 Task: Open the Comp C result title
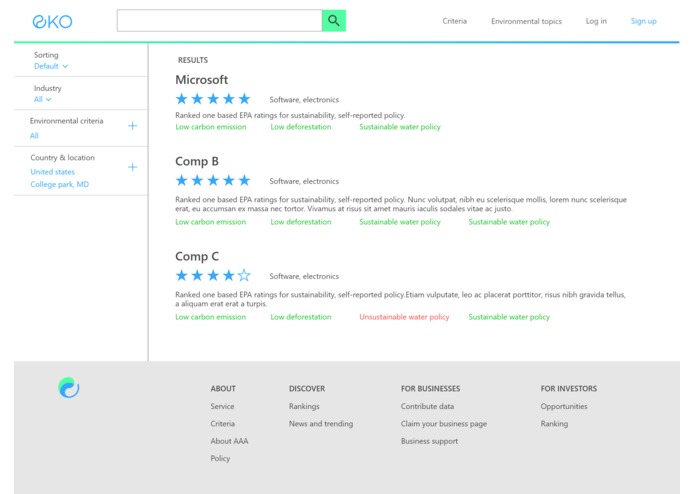tap(197, 256)
